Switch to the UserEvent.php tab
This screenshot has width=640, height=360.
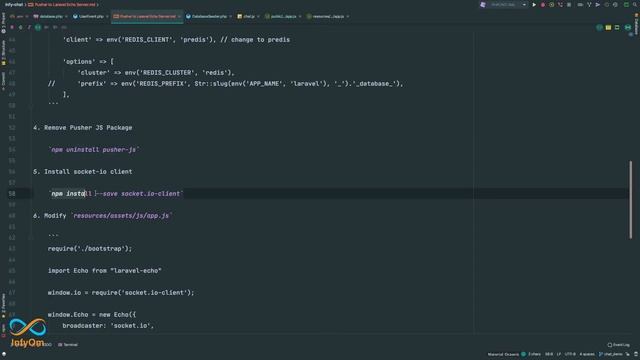pos(91,17)
